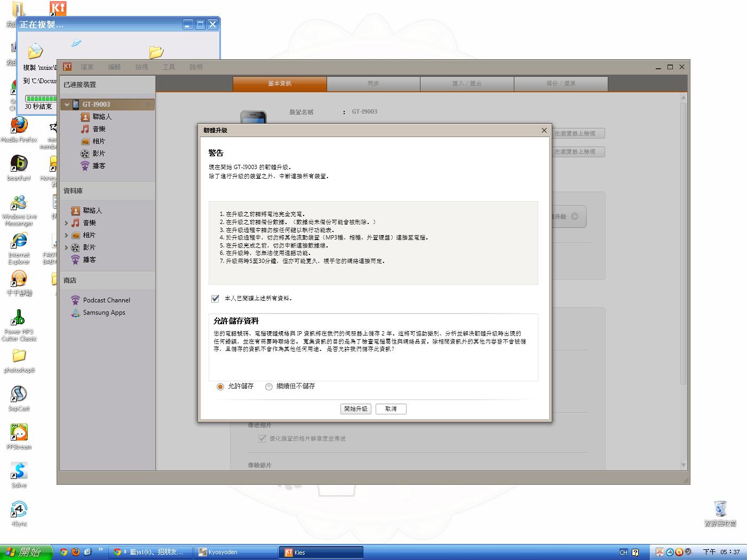This screenshot has width=747, height=560.
Task: Collapse the GT-I9003 device tree node
Action: click(x=67, y=105)
